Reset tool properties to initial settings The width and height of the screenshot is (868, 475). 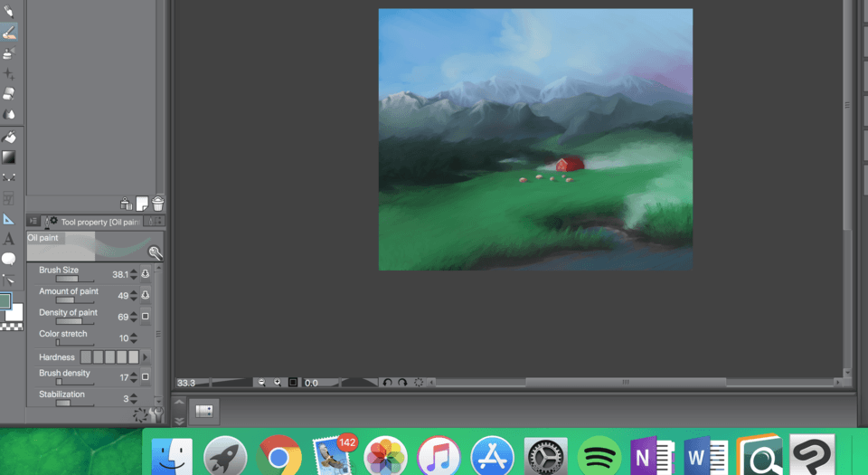(140, 414)
